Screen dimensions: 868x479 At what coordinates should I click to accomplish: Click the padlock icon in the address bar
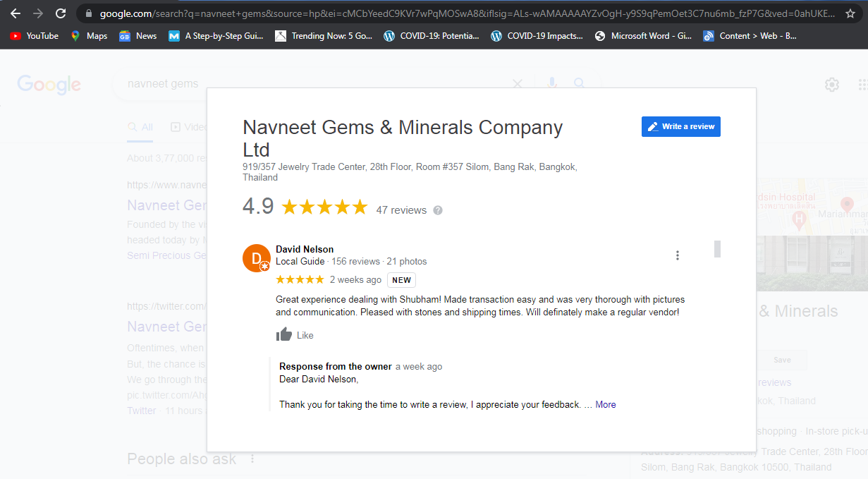point(88,13)
